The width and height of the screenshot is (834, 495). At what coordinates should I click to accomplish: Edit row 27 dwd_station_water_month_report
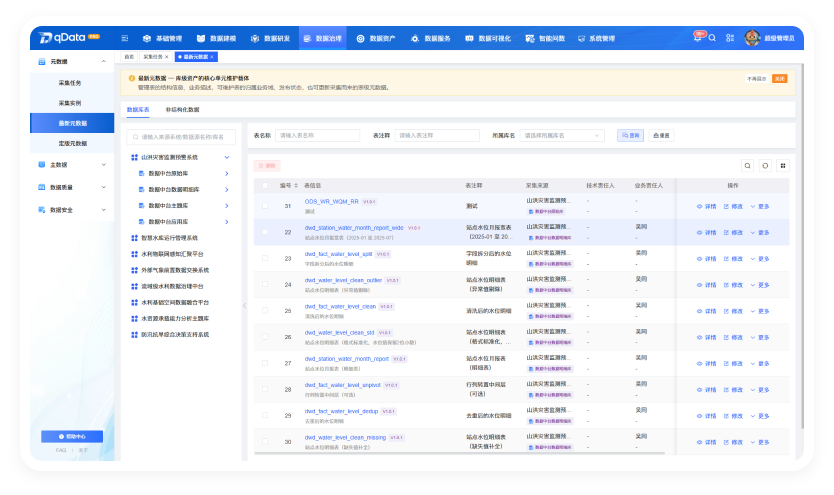pos(733,364)
